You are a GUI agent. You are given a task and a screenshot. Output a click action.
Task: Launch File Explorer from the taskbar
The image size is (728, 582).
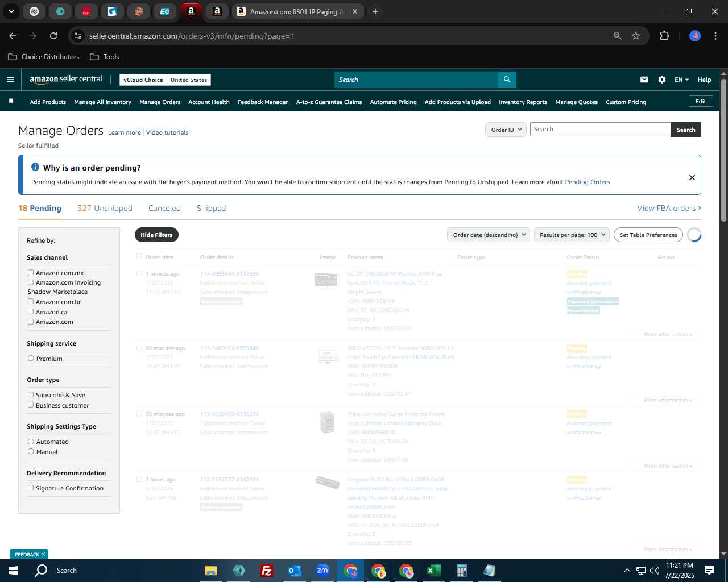(x=211, y=570)
